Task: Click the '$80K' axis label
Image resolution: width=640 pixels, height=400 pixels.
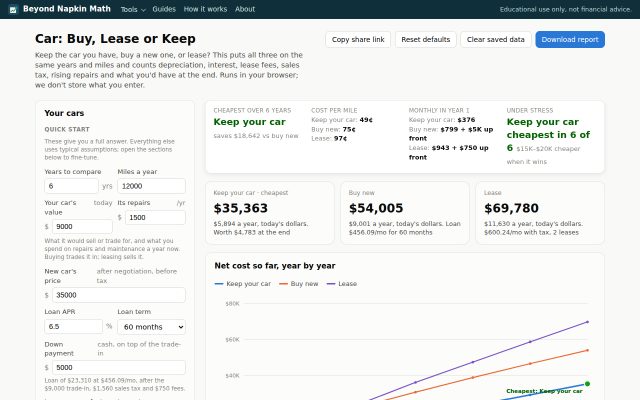Action: pos(232,304)
